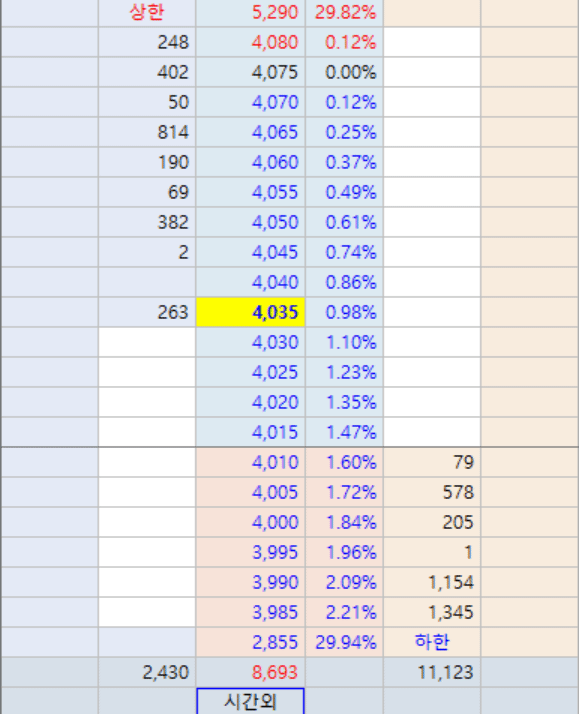
Task: Click bid quantity 205
Action: pyautogui.click(x=458, y=522)
